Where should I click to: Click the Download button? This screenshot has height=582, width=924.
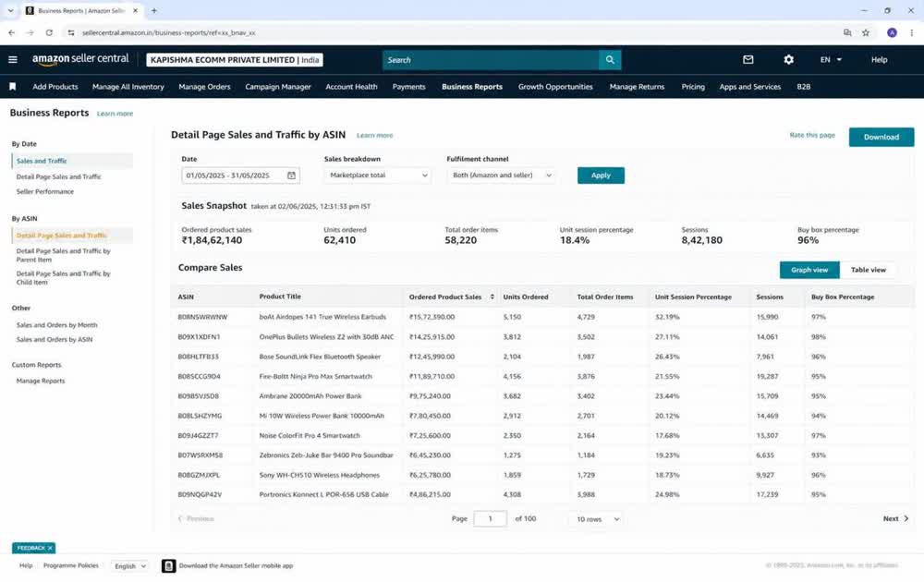tap(881, 137)
